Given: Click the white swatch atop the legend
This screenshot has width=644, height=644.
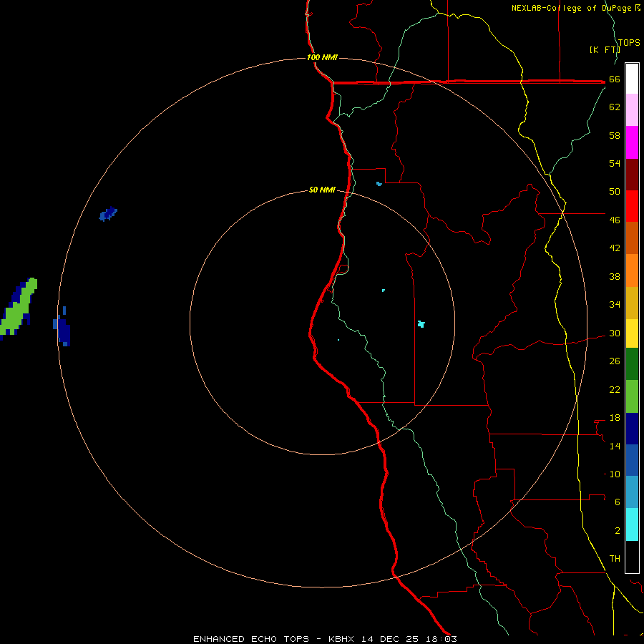Looking at the screenshot, I should pos(632,79).
